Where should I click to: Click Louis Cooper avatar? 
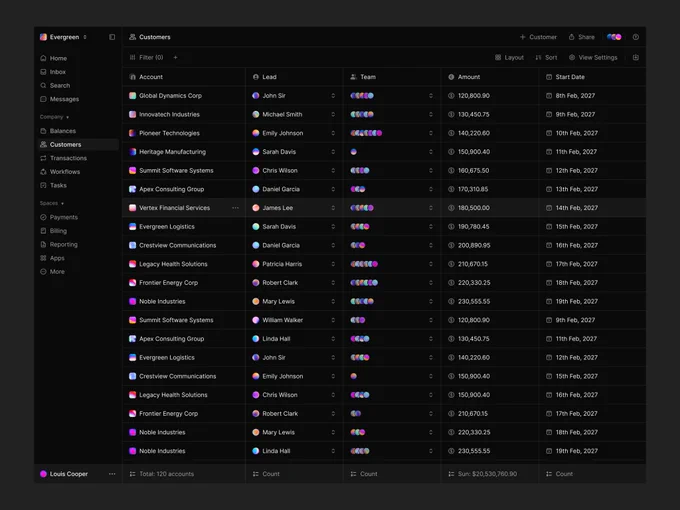[43, 474]
